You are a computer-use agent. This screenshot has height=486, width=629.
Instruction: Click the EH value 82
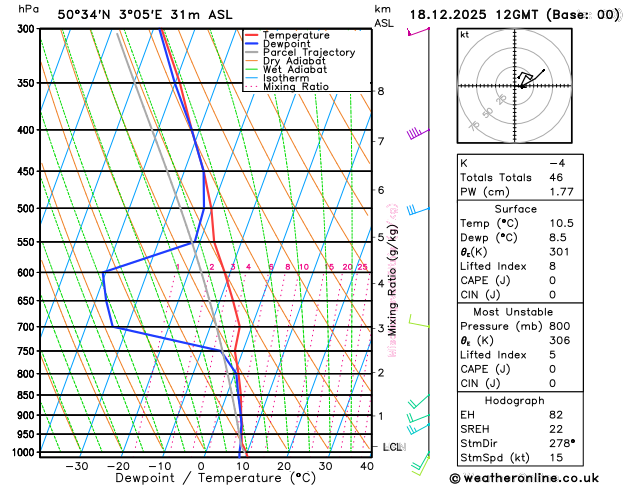point(556,415)
